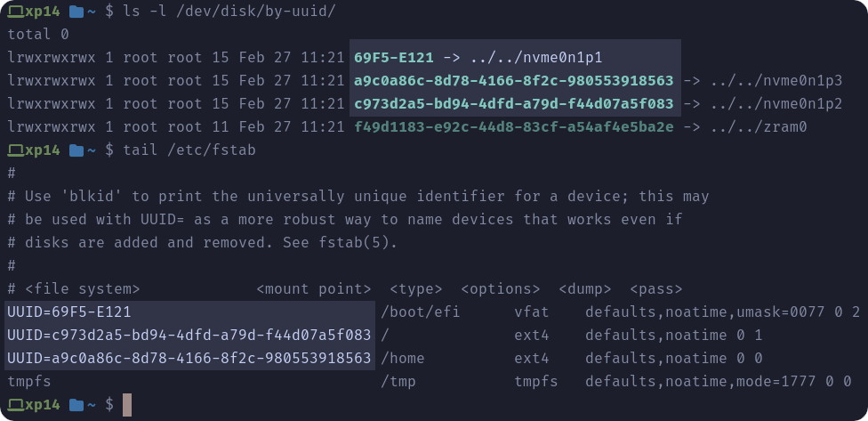Click the laptop icon in first prompt

(16, 12)
